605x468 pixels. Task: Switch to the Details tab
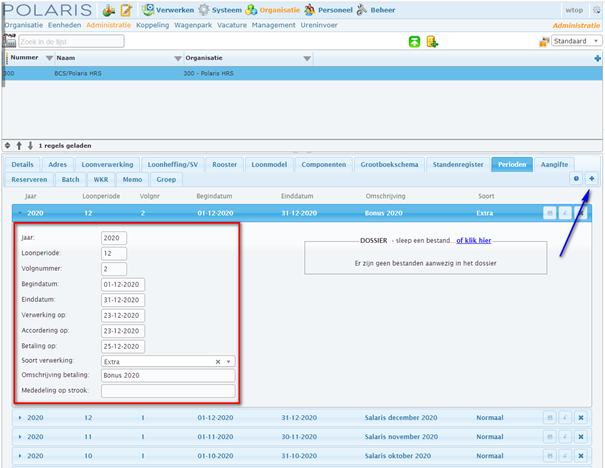click(x=22, y=164)
